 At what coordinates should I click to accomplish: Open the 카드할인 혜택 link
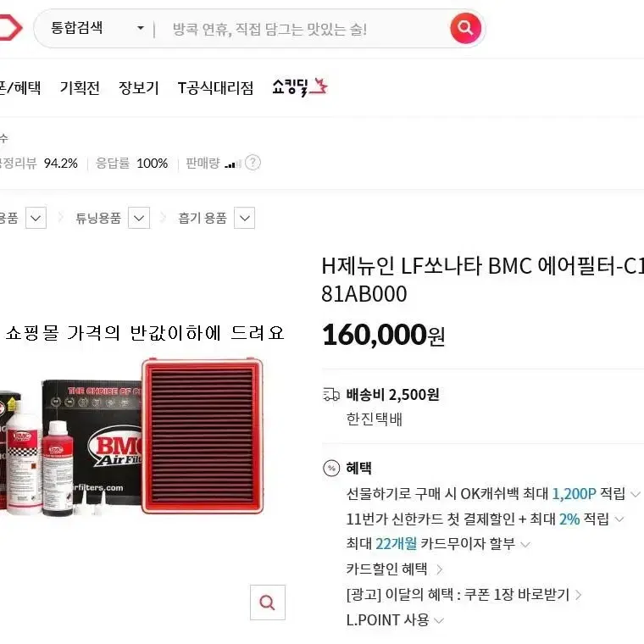[x=394, y=569]
